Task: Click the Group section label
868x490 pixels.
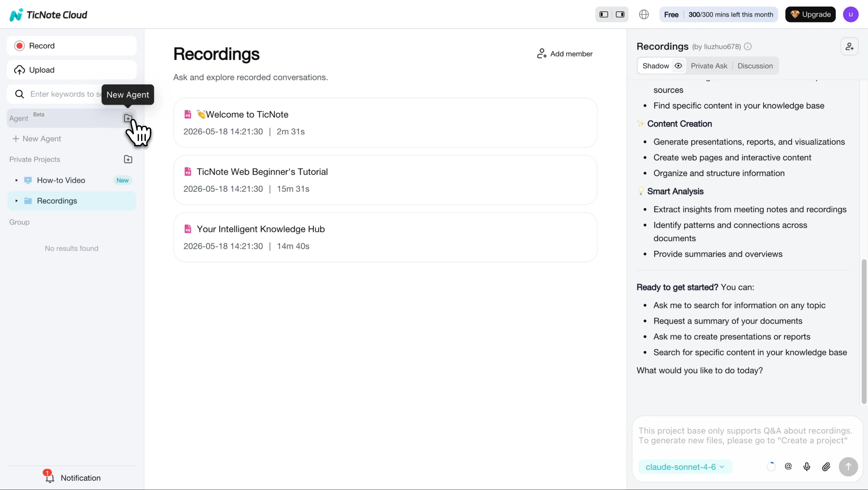Action: (x=20, y=222)
